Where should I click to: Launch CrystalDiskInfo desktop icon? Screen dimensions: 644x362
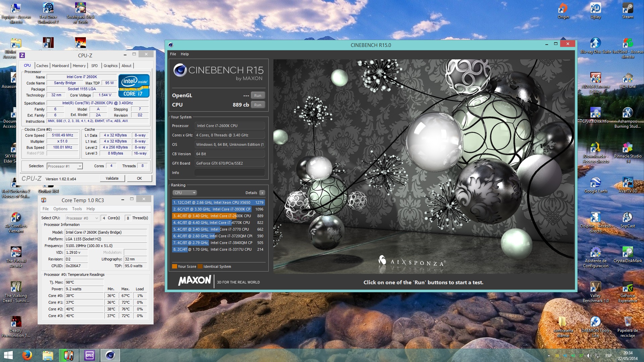[x=595, y=116]
